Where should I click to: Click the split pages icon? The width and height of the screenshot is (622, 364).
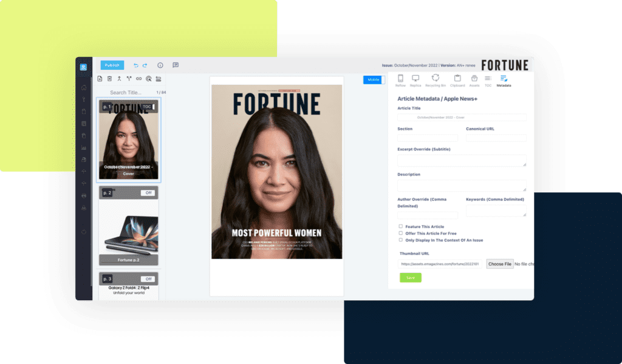(x=129, y=79)
